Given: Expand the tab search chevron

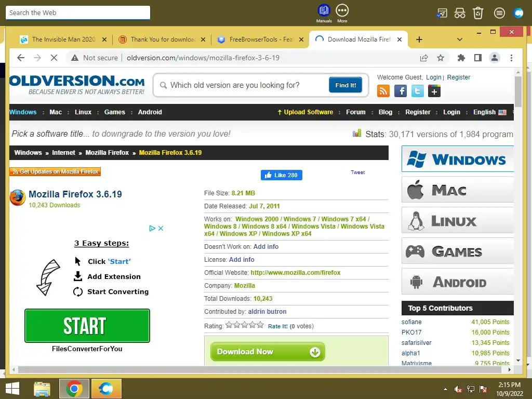Looking at the screenshot, I should pyautogui.click(x=460, y=39).
